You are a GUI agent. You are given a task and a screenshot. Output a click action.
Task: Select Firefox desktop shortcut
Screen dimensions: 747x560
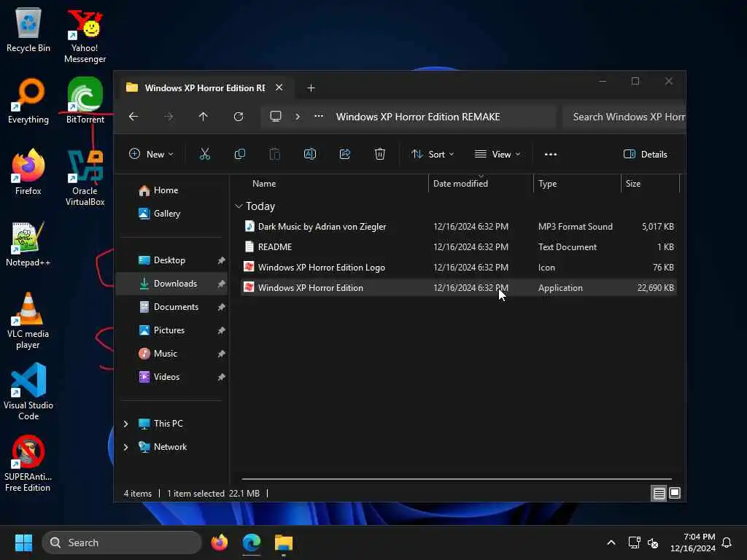28,172
